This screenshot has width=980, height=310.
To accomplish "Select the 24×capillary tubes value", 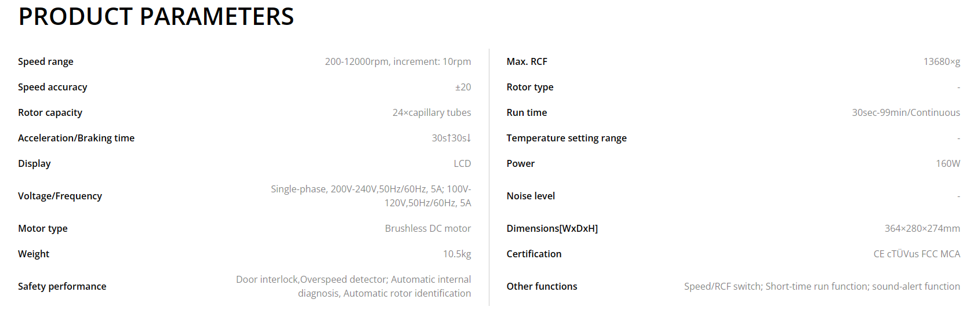I will coord(431,112).
